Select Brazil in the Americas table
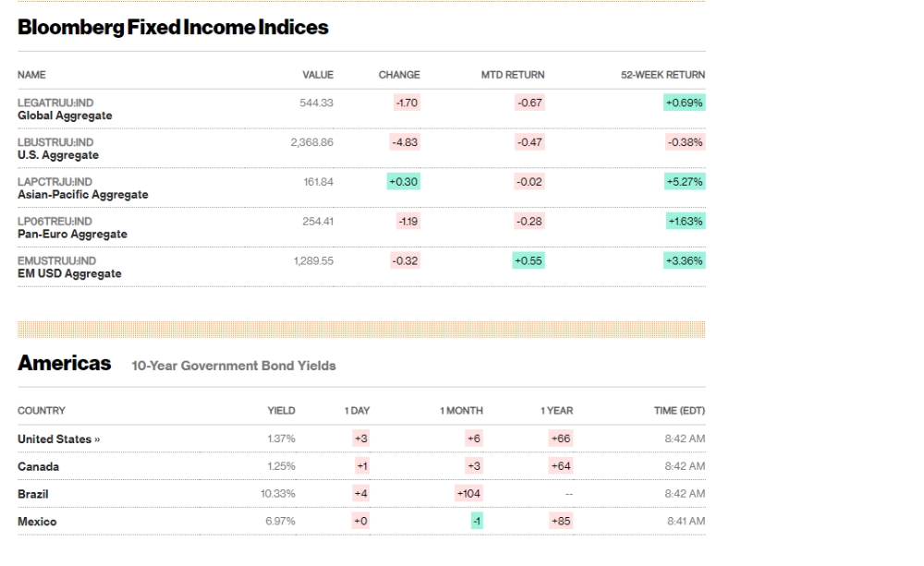924x566 pixels. [x=33, y=494]
